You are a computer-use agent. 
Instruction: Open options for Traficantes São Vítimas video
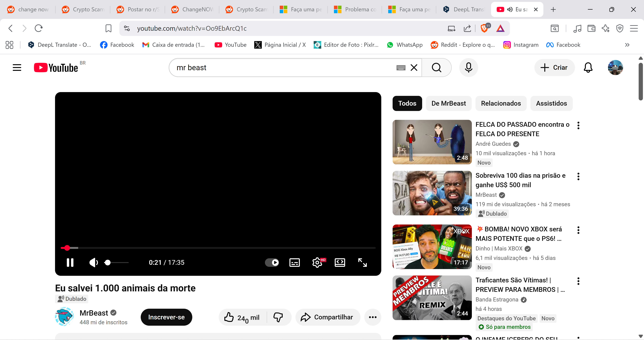pos(578,281)
